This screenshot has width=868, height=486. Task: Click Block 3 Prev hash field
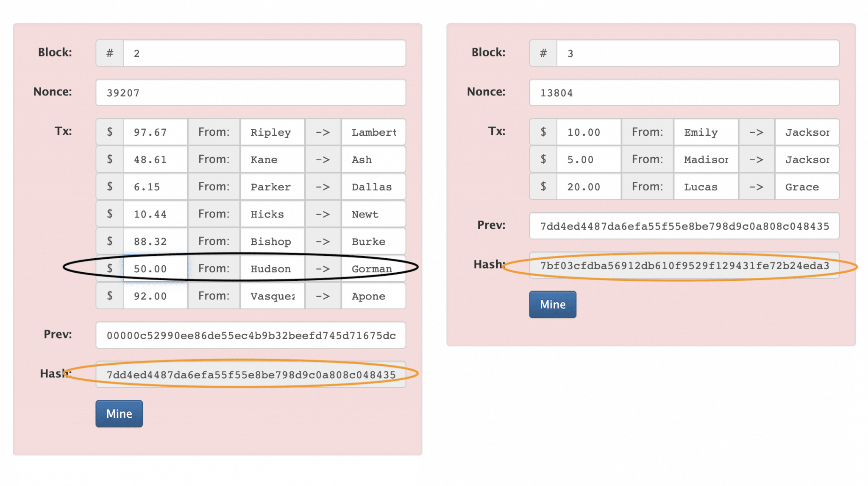(684, 226)
